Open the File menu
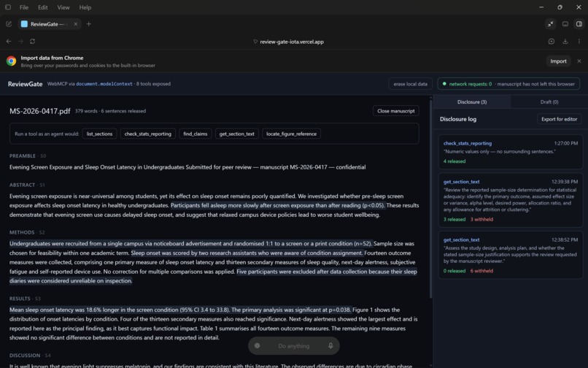 click(24, 7)
